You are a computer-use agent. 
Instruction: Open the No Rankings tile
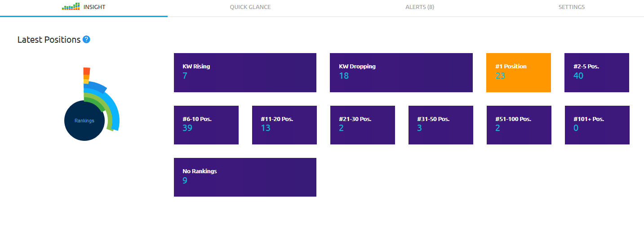tap(245, 177)
